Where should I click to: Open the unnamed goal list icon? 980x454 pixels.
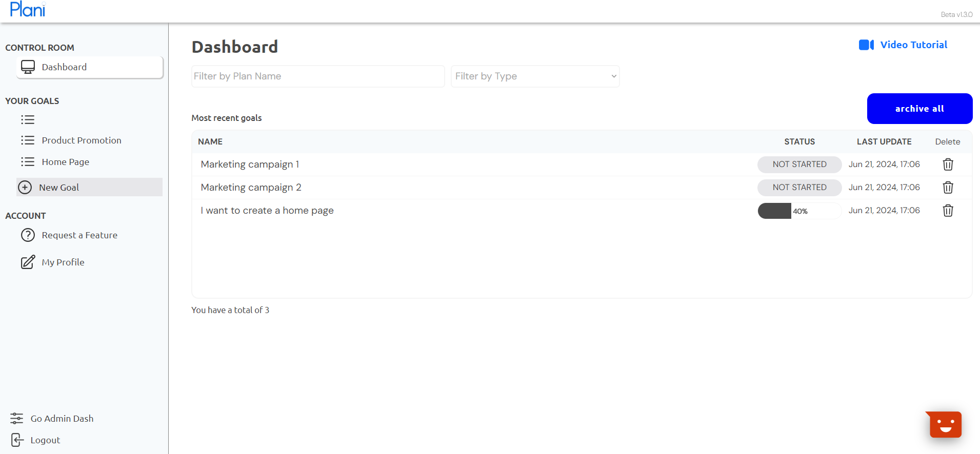tap(28, 120)
